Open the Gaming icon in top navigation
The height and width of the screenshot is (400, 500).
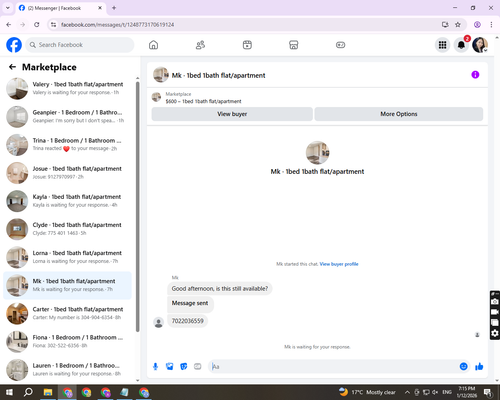(340, 45)
